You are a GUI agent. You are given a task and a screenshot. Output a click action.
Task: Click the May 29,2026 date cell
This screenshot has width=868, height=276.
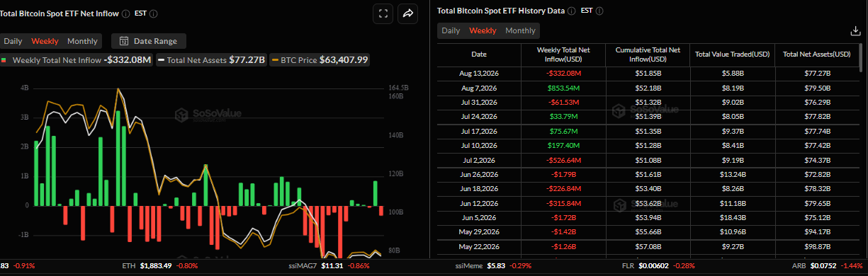pos(479,232)
